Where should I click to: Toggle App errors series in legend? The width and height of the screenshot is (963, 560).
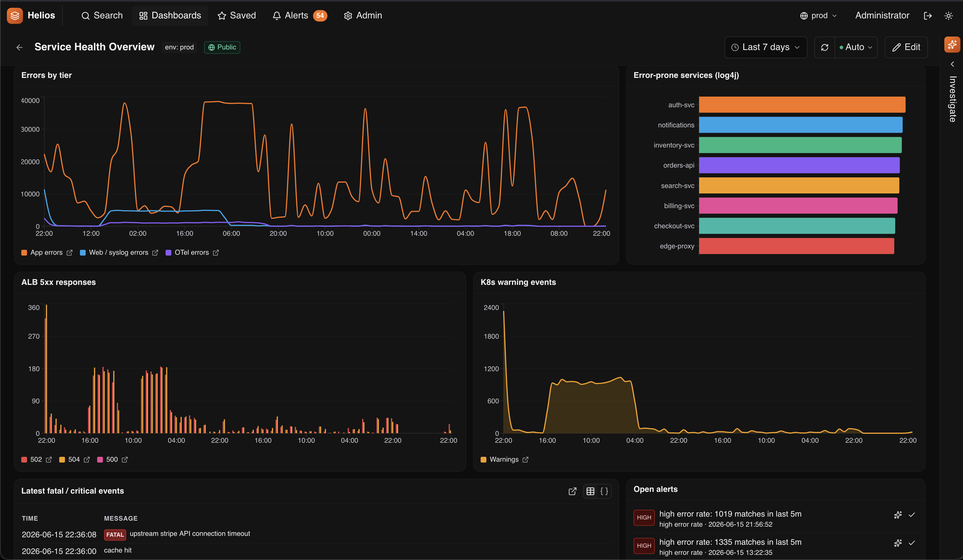coord(42,253)
